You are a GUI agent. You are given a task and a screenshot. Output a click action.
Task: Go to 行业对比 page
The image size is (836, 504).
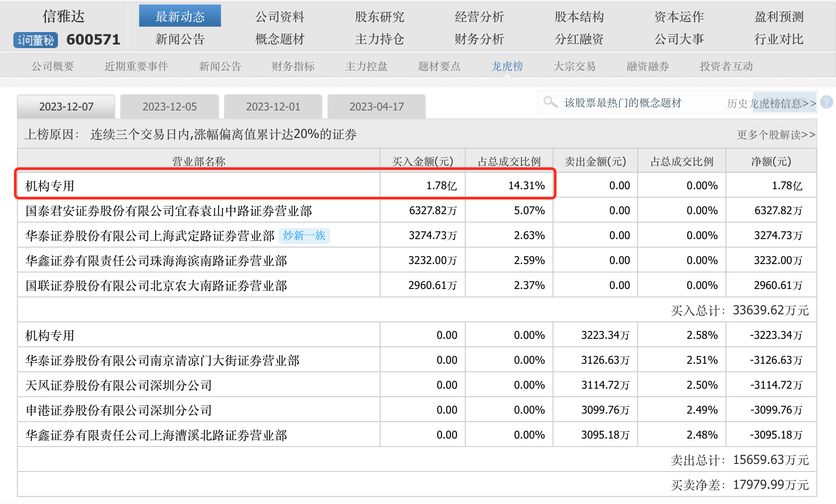(x=779, y=39)
